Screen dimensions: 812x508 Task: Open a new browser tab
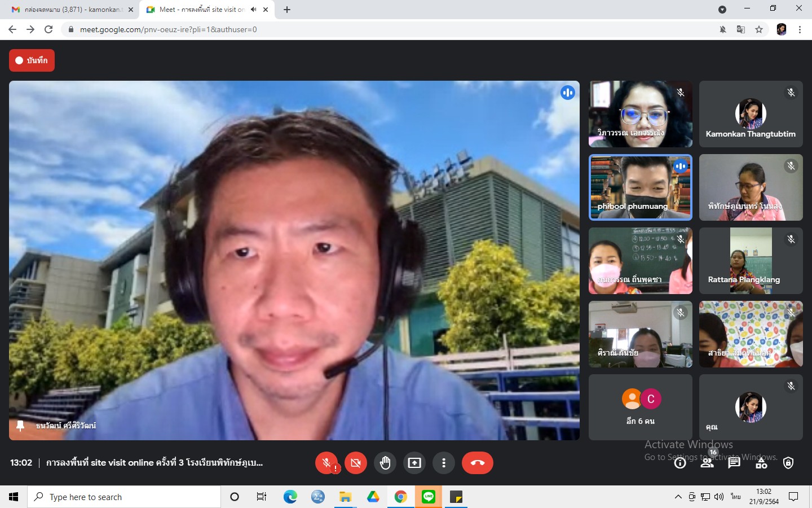pos(287,10)
